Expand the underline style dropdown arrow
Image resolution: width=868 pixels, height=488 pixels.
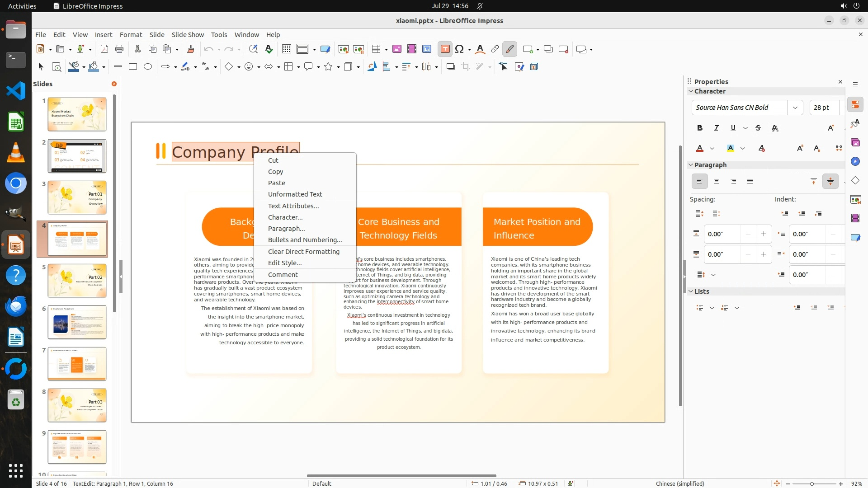pos(745,128)
